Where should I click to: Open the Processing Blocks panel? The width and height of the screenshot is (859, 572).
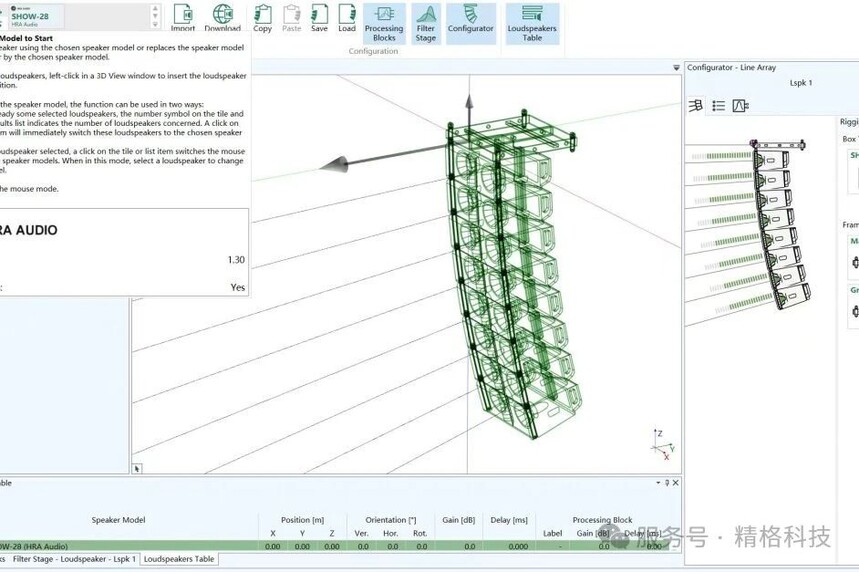pyautogui.click(x=384, y=23)
